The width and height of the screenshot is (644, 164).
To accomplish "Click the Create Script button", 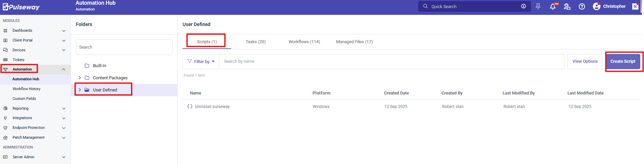I will [x=623, y=61].
